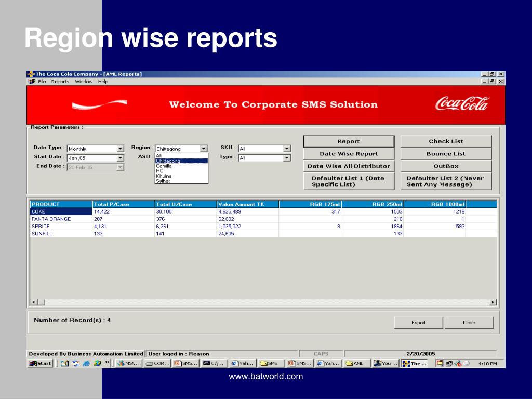The image size is (532, 399).
Task: Expand the End Date dropdown arrow
Action: 121,167
